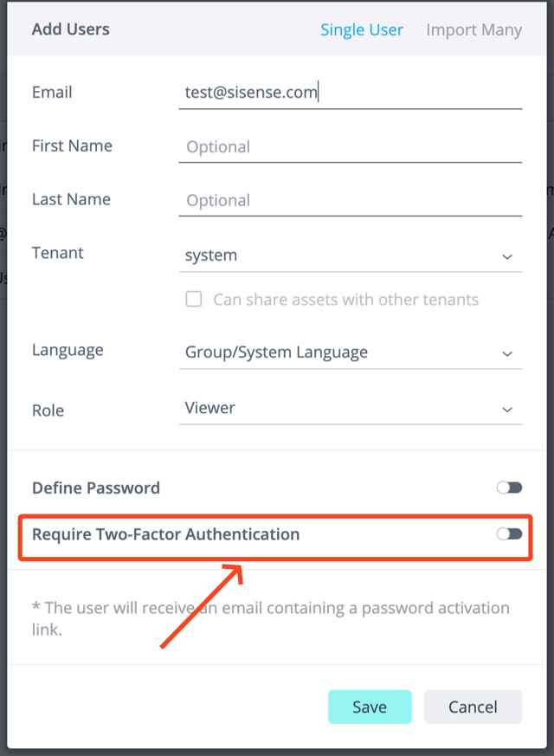Click the Tenant field chevron arrow
554x756 pixels.
tap(507, 256)
